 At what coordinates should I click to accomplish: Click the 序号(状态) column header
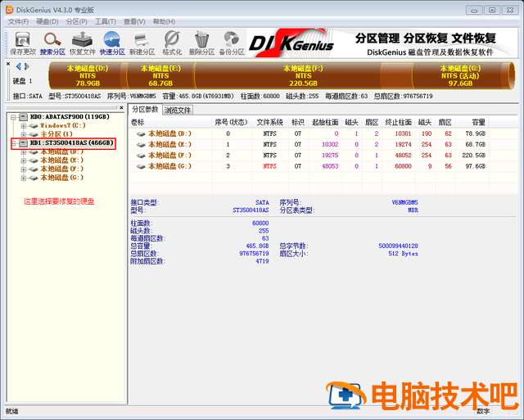(232, 122)
